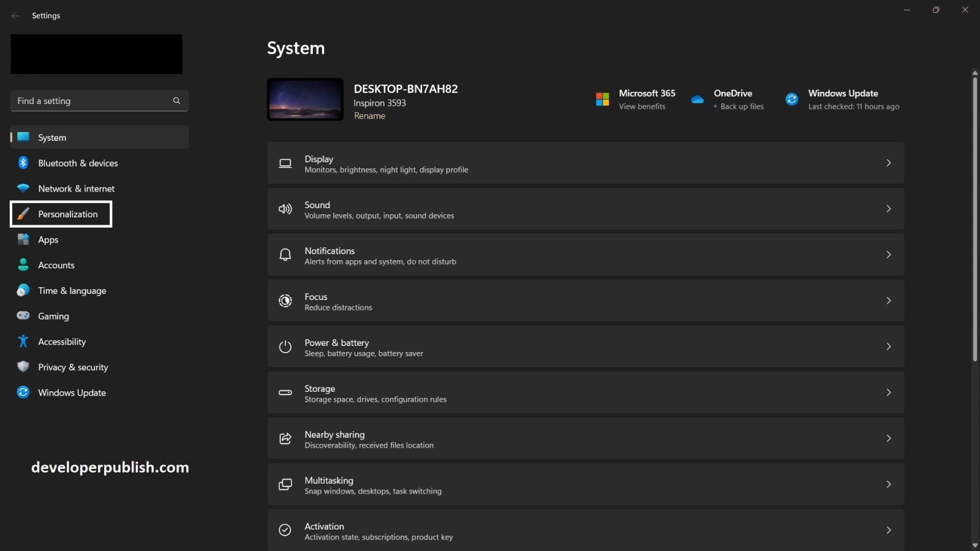Select the Privacy & security shield icon
980x551 pixels.
click(23, 367)
